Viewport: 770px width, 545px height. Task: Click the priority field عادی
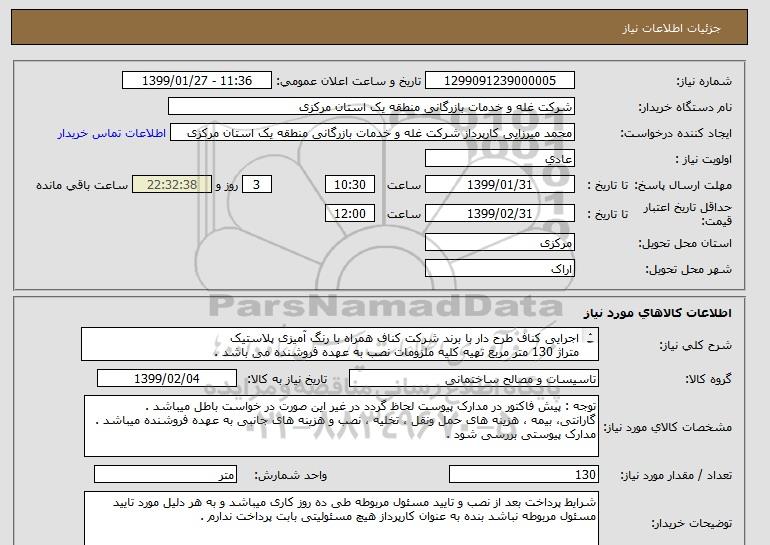[500, 159]
